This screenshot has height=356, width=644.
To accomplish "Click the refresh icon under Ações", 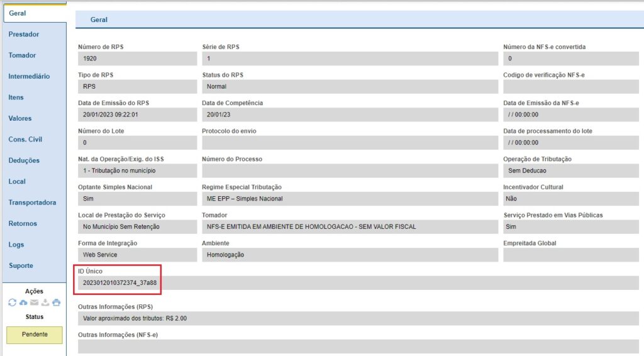I will 13,303.
